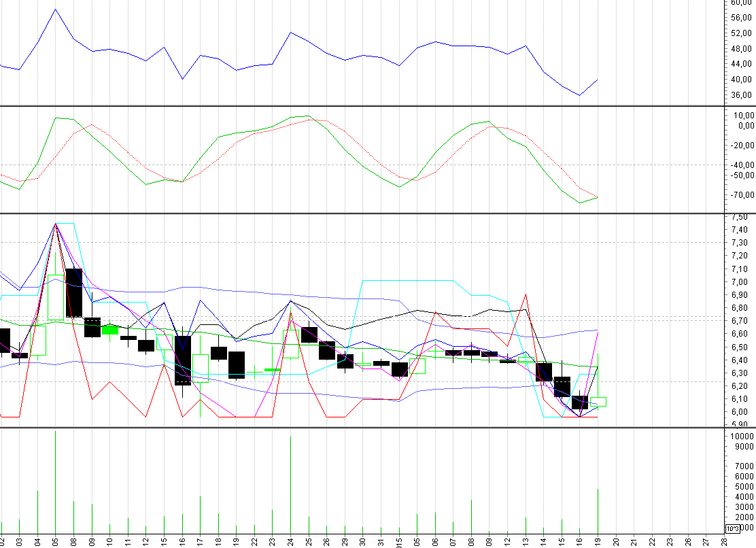Click date label 24 on the time axis
This screenshot has width=756, height=548.
click(x=290, y=541)
